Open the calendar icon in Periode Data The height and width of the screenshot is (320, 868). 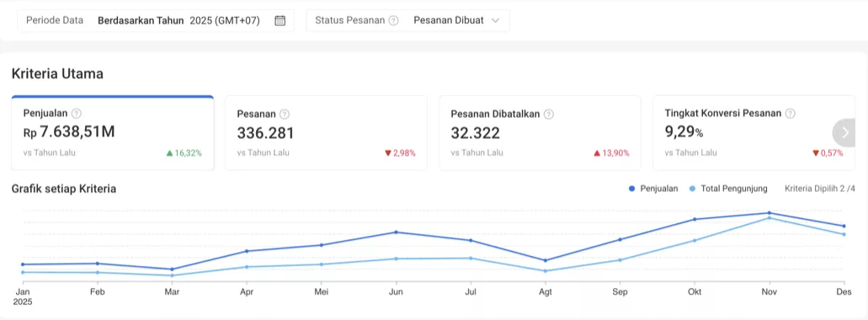pyautogui.click(x=280, y=20)
